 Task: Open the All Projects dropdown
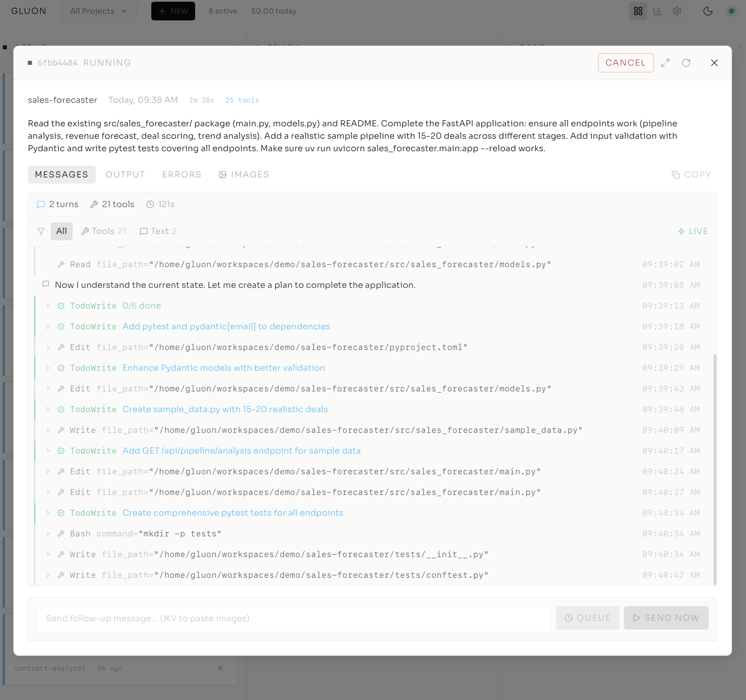(x=99, y=11)
